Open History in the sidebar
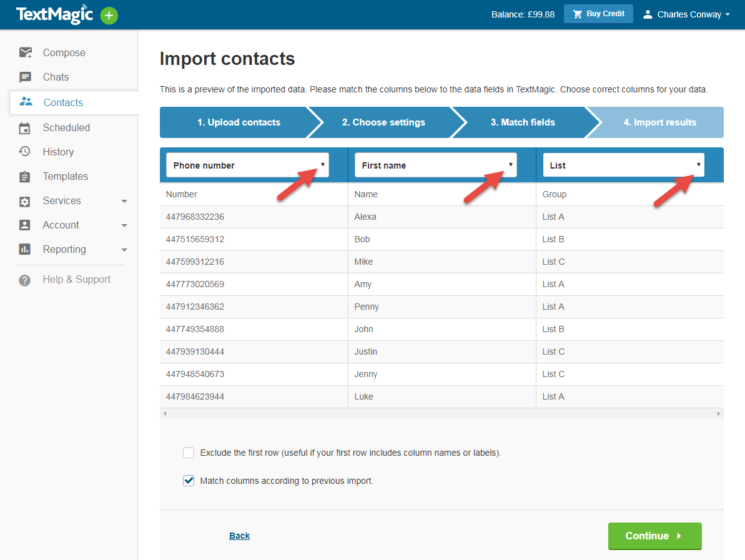 pos(58,152)
